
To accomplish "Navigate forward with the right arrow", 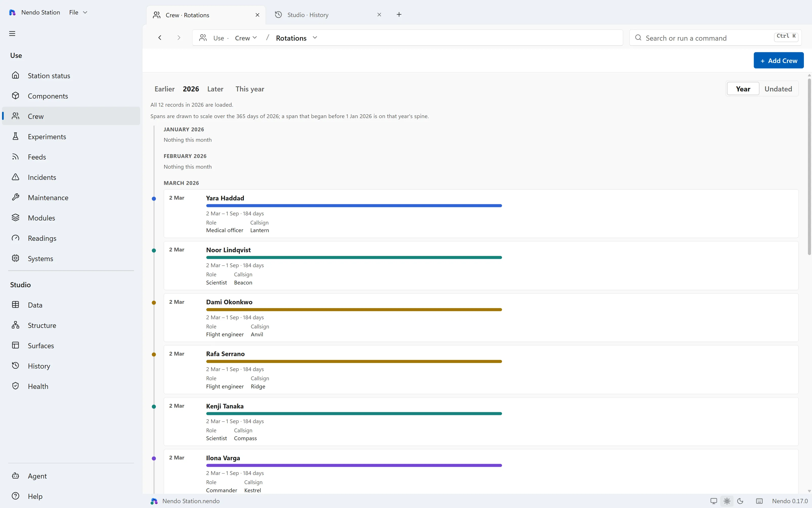I will [179, 38].
